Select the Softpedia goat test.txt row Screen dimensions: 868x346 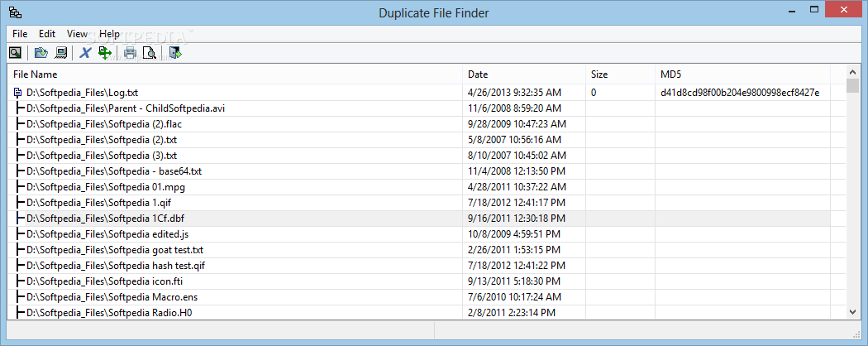pyautogui.click(x=427, y=250)
